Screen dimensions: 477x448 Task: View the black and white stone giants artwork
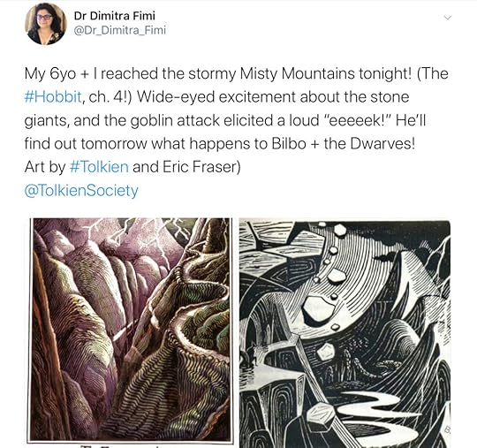click(x=344, y=333)
